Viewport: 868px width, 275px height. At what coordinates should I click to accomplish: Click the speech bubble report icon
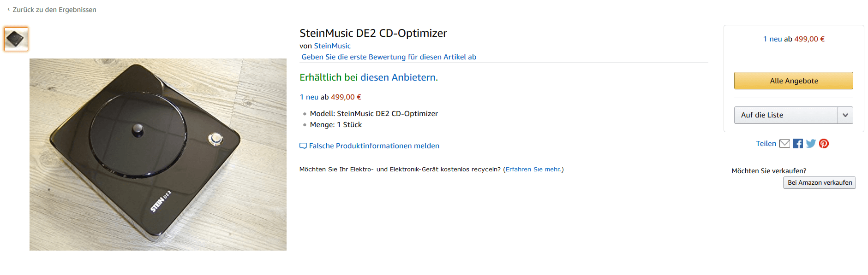303,146
